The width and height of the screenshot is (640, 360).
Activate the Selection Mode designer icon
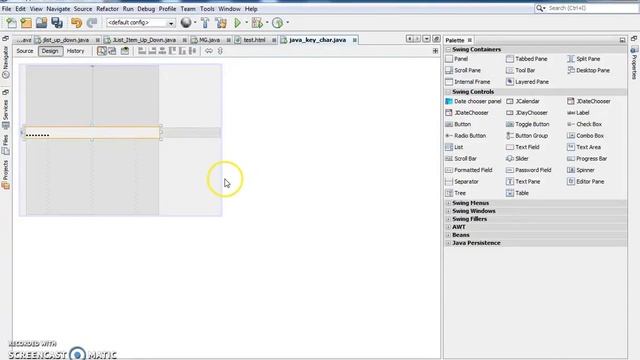pyautogui.click(x=102, y=51)
